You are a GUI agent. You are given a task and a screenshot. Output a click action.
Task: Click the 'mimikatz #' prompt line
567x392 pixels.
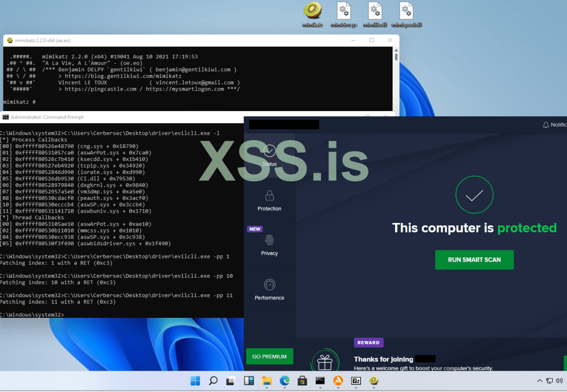(19, 102)
